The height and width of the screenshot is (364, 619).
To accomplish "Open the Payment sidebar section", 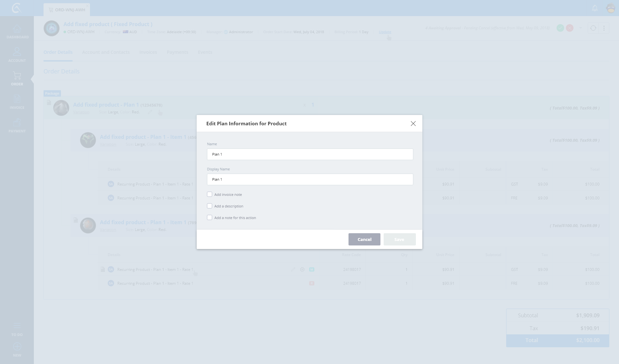I will pos(17,125).
